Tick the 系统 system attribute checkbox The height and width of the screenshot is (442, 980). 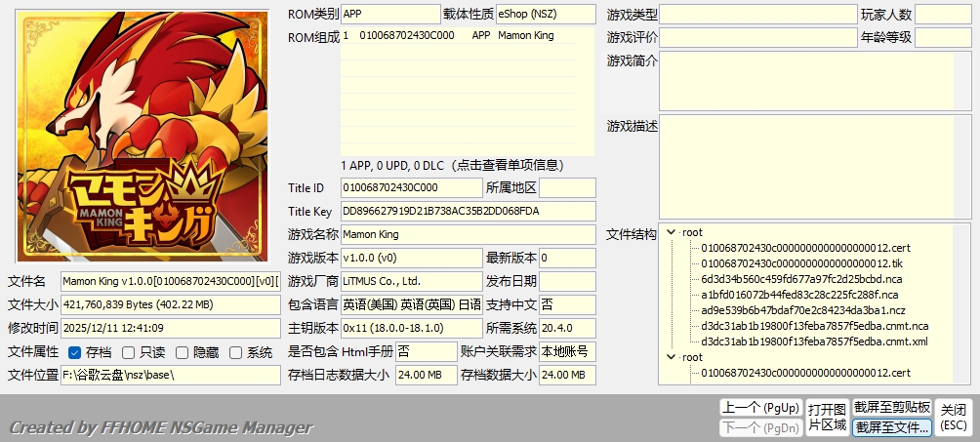(235, 352)
